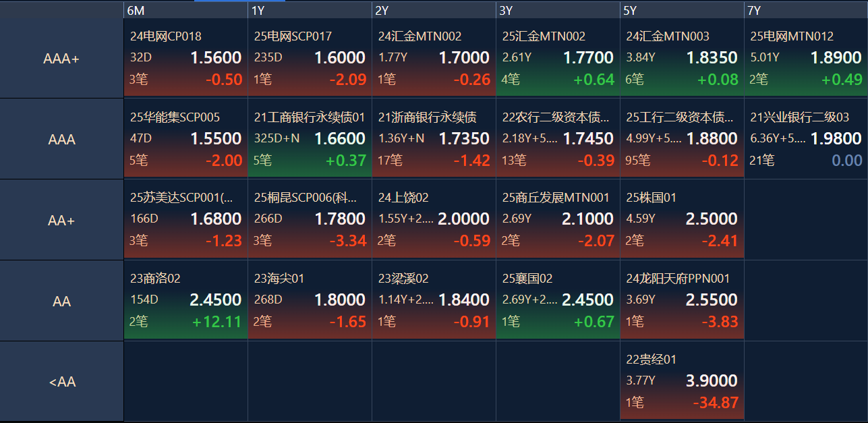868x423 pixels.
Task: Click the 1.7000 yield value
Action: pyautogui.click(x=464, y=58)
